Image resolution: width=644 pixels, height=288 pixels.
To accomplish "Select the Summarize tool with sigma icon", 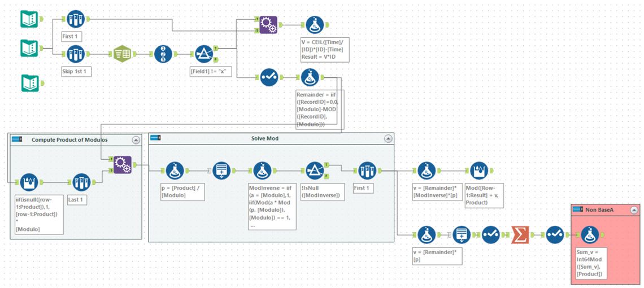I will tap(520, 234).
